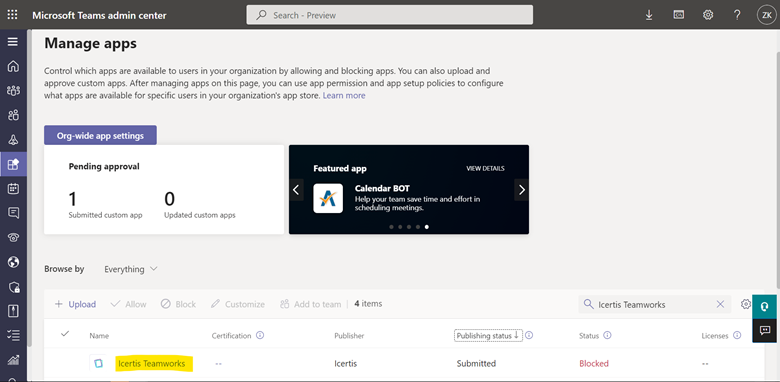
Task: Select first carousel dot indicator
Action: click(x=391, y=227)
